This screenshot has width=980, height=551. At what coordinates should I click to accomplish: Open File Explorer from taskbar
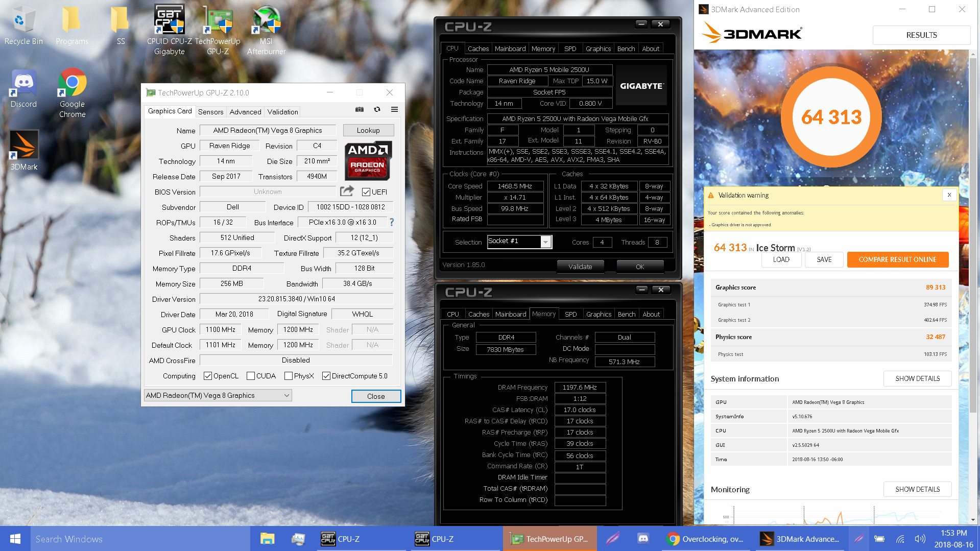point(267,539)
